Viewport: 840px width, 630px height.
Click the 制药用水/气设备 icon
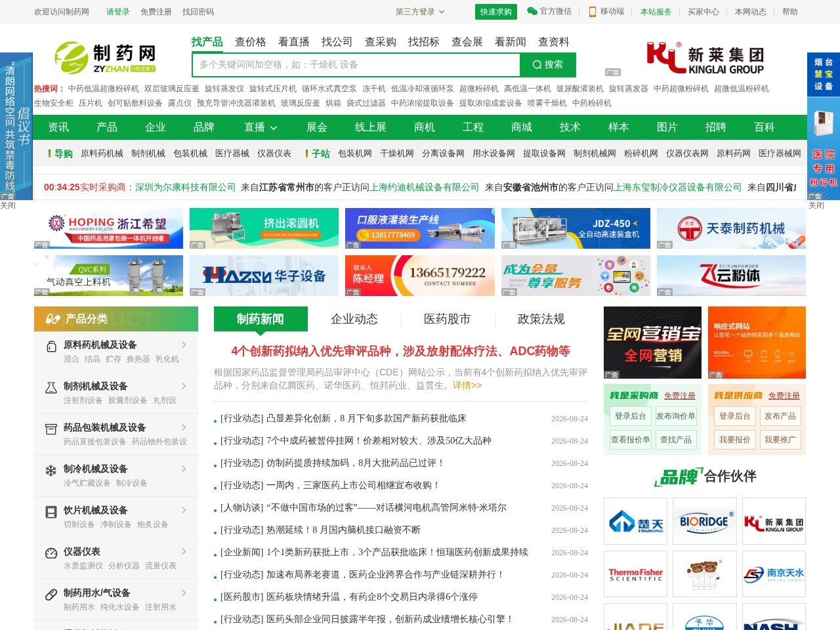[x=51, y=595]
